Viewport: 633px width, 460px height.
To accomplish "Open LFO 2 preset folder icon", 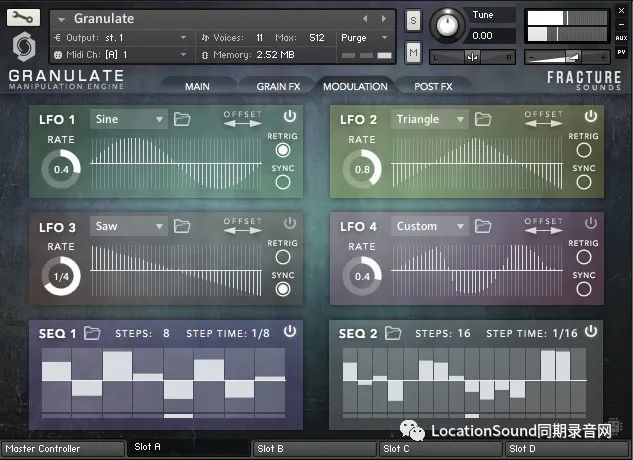I will click(x=483, y=119).
